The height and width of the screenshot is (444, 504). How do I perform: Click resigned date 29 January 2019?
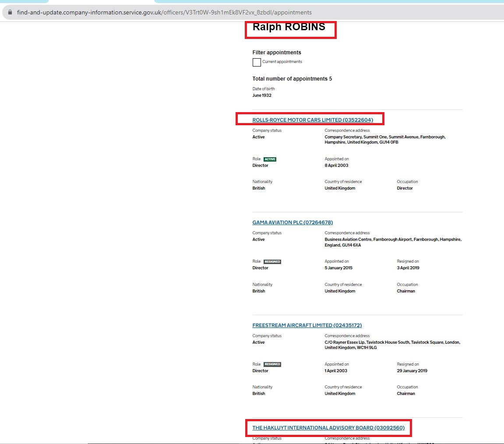412,371
